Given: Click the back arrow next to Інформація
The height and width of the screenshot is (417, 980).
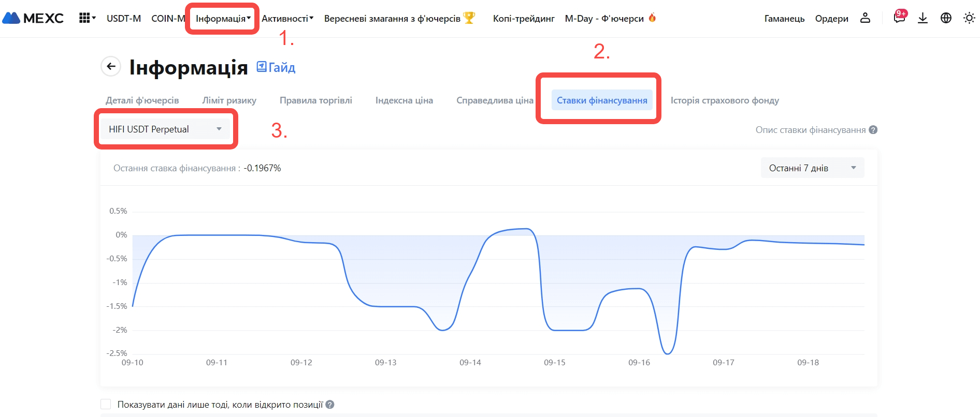Looking at the screenshot, I should click(111, 66).
